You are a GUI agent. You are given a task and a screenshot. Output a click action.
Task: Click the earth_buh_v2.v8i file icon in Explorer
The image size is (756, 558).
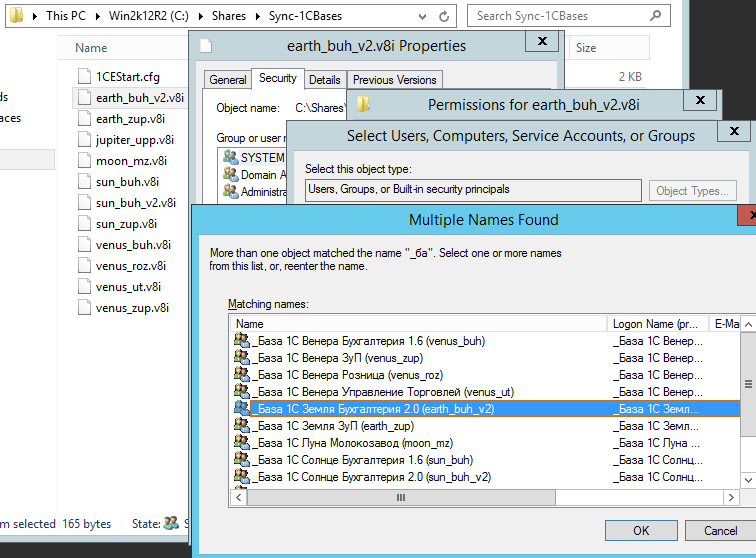tap(84, 97)
